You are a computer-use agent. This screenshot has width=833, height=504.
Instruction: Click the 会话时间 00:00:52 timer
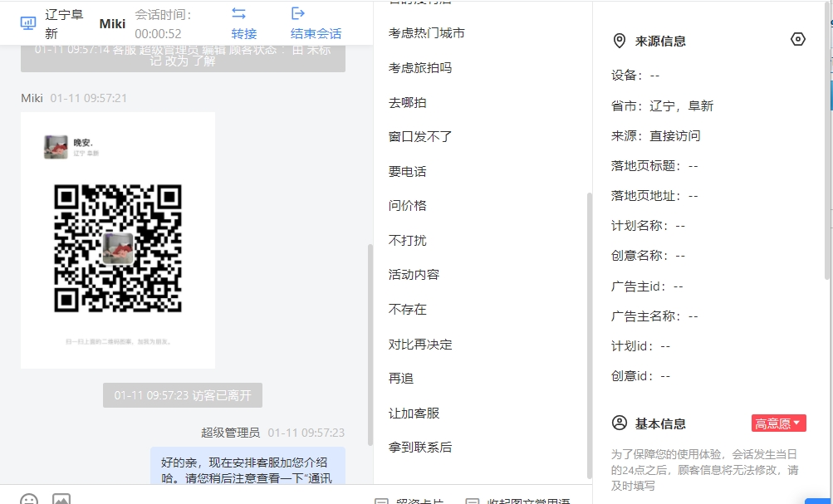tap(163, 24)
